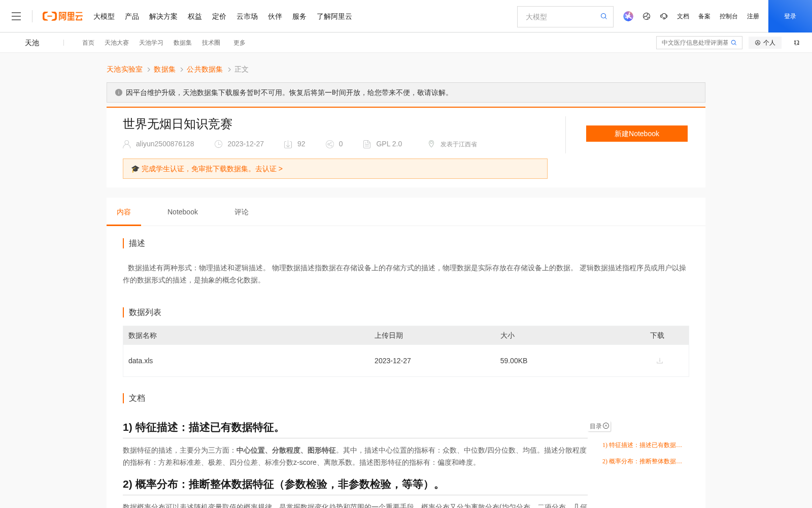Expand the 更多 nav dropdown
The width and height of the screenshot is (812, 508).
(x=240, y=43)
